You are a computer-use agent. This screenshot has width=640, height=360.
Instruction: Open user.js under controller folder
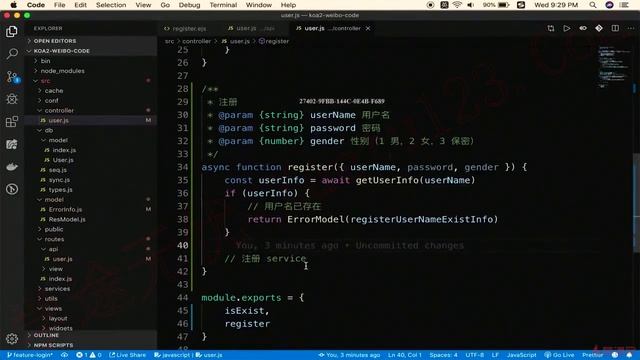coord(58,120)
